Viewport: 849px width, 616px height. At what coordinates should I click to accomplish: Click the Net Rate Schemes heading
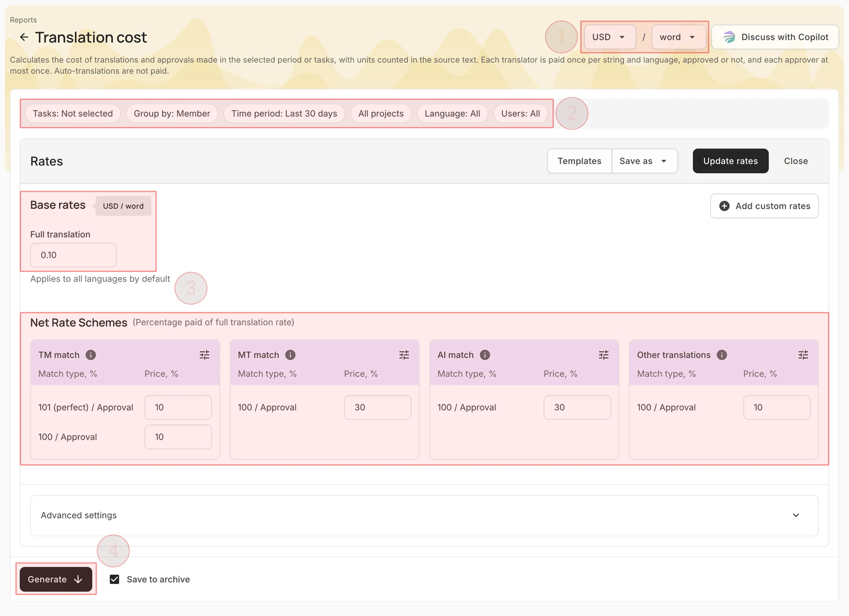pyautogui.click(x=79, y=322)
